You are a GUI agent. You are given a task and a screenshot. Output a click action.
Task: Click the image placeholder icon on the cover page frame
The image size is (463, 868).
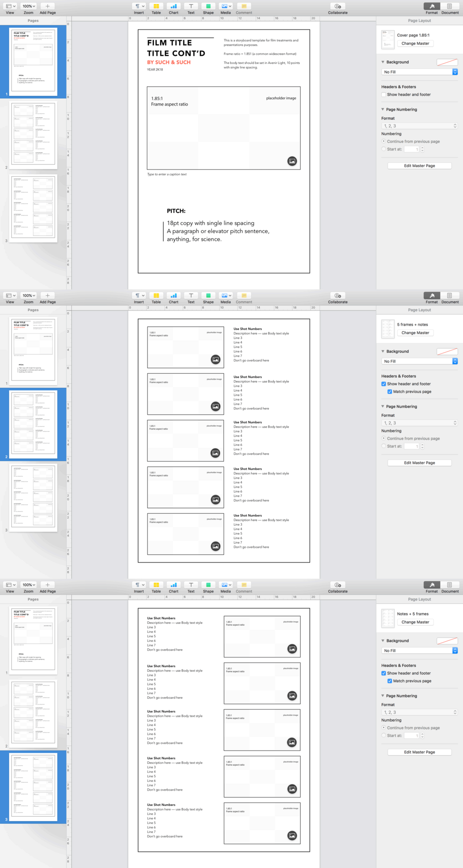(x=292, y=161)
